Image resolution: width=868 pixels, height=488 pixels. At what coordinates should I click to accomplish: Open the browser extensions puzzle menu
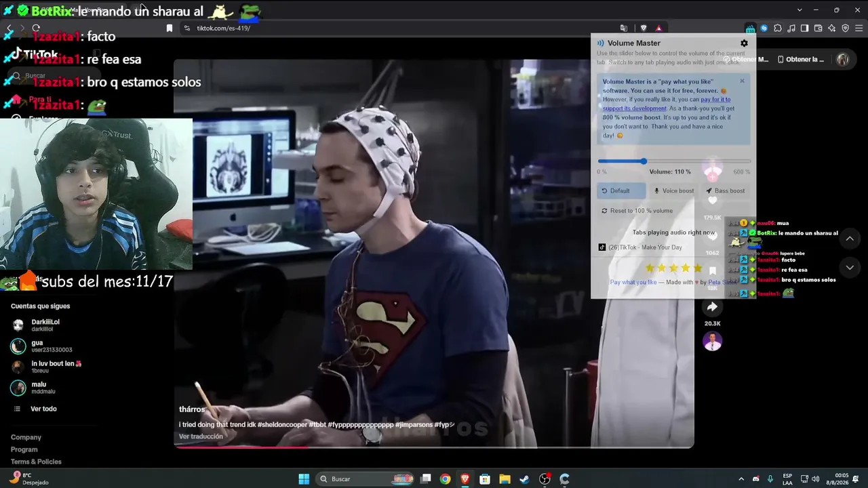778,28
